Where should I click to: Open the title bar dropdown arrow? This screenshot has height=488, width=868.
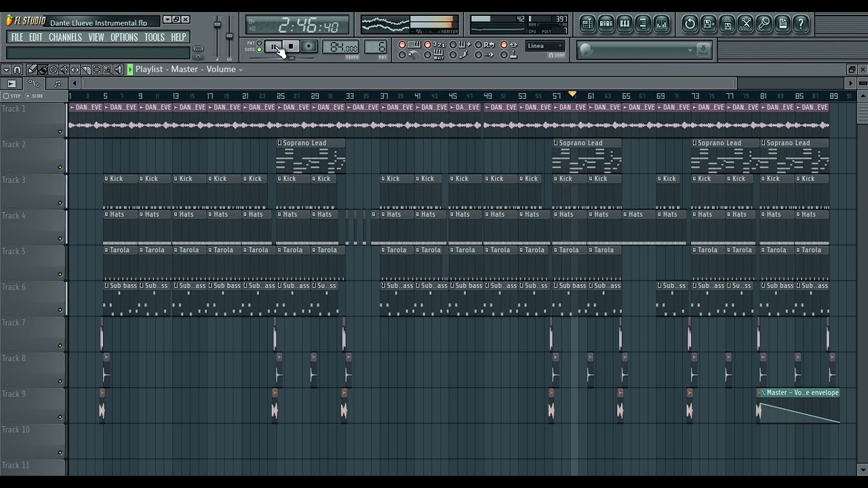coord(167,20)
